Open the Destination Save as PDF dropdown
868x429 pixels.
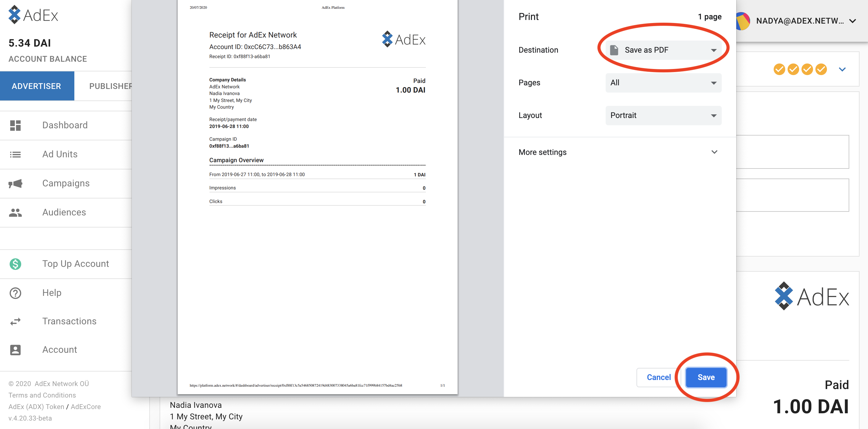(663, 50)
